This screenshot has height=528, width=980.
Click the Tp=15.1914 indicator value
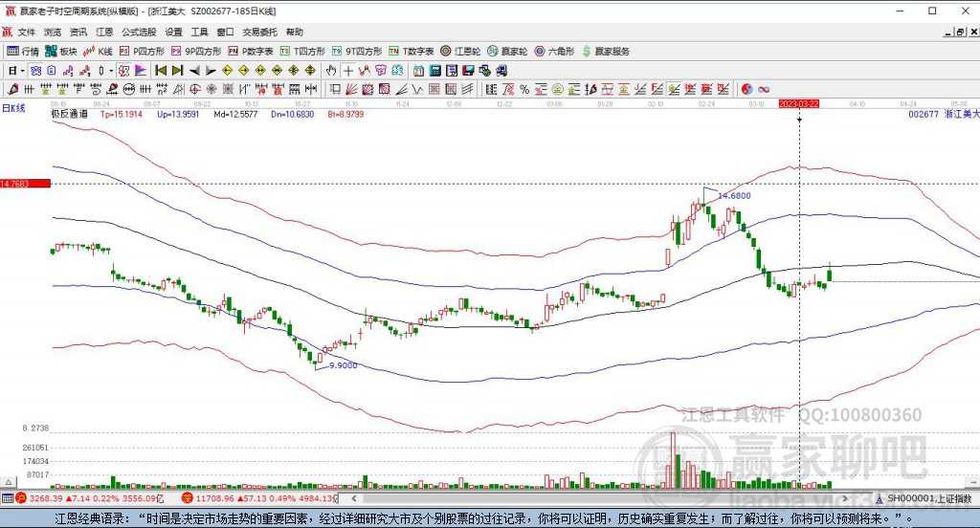click(122, 115)
